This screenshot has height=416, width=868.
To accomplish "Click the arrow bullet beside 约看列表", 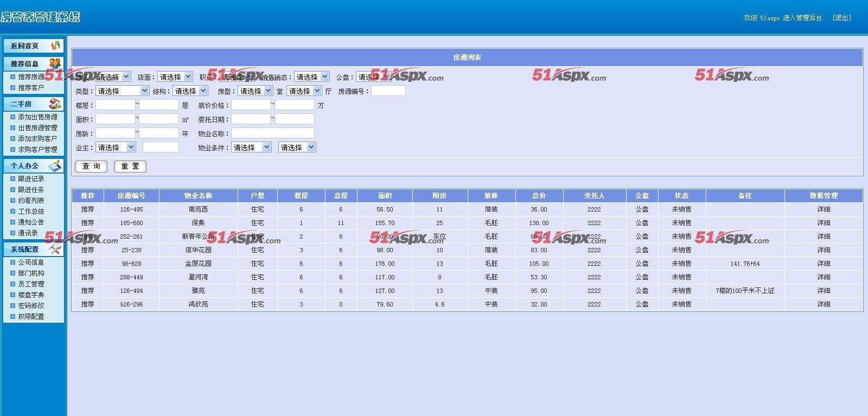I will click(x=13, y=200).
